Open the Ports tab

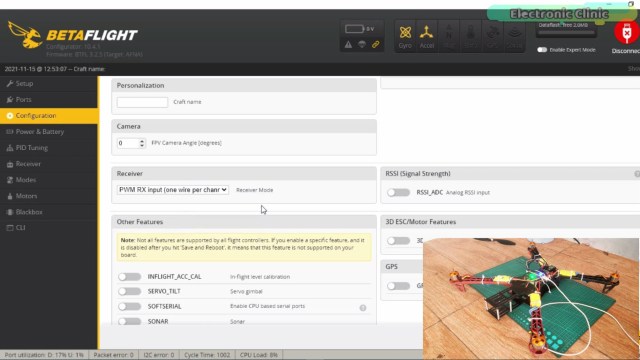tap(49, 100)
